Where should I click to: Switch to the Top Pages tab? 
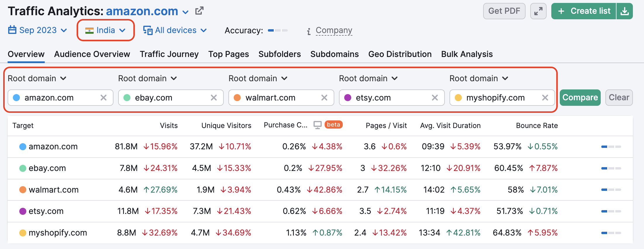tap(229, 54)
